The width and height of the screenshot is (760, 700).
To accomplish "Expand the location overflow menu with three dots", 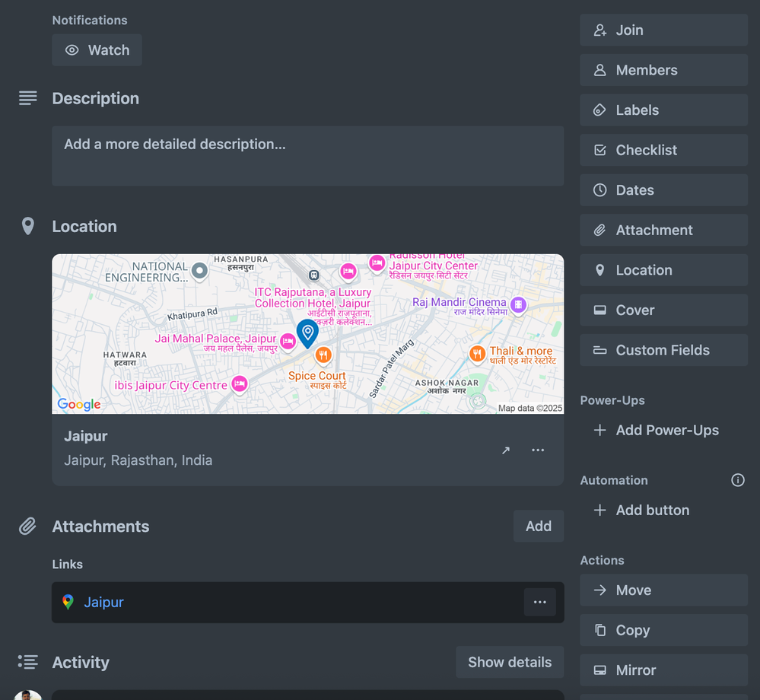I will pos(538,450).
